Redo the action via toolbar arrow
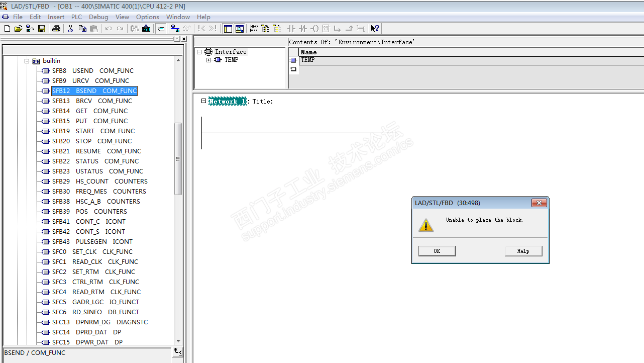644x363 pixels. pos(120,29)
